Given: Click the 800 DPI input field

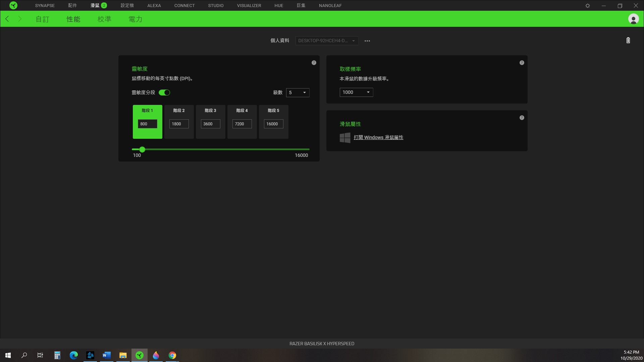Looking at the screenshot, I should click(148, 124).
